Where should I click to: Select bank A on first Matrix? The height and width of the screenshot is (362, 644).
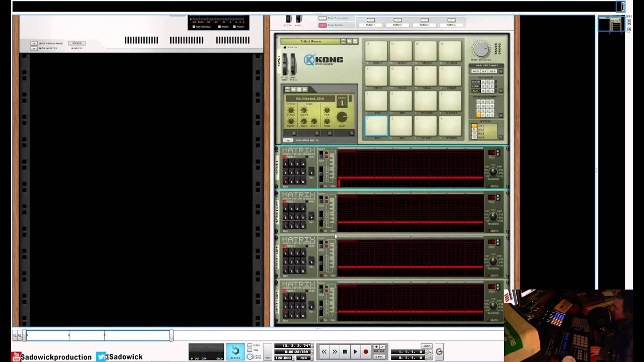(286, 180)
